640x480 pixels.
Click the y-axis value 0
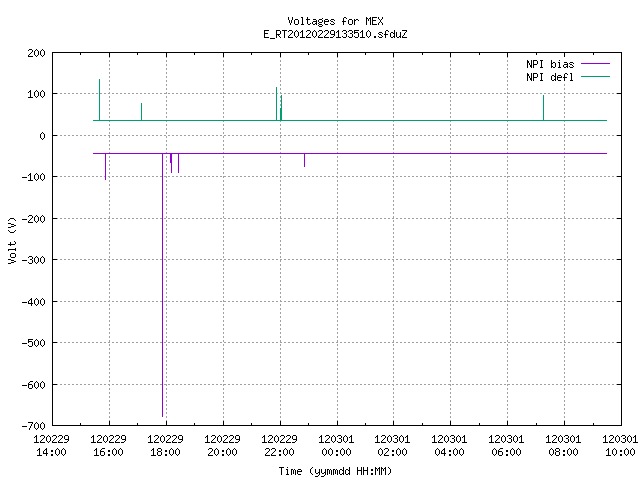[x=42, y=136]
